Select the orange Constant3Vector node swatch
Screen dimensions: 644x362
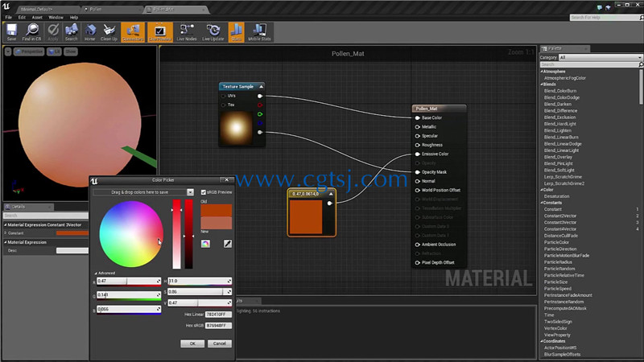point(306,216)
